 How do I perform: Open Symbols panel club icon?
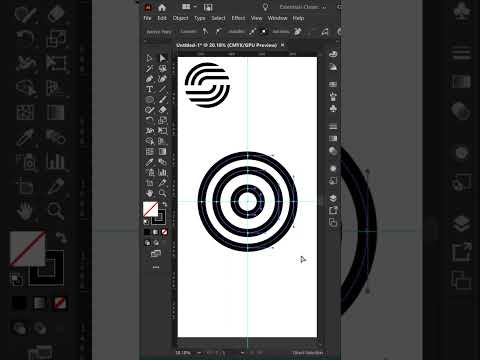333,108
